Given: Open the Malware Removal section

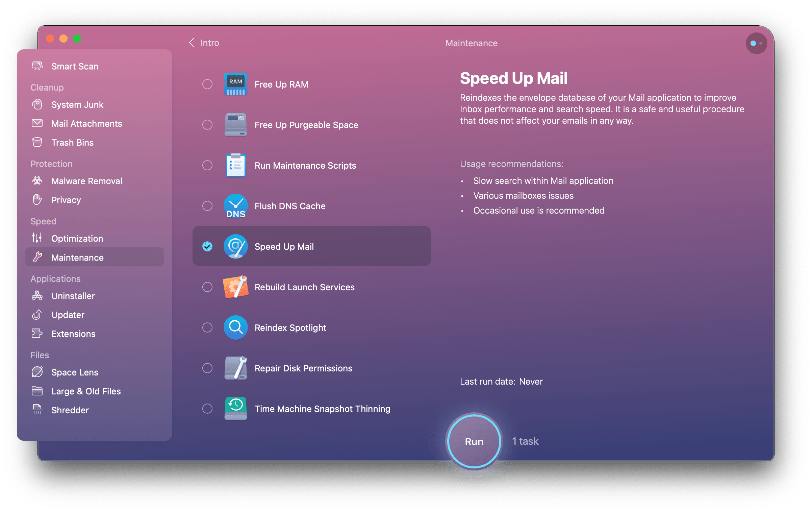Looking at the screenshot, I should click(x=88, y=181).
